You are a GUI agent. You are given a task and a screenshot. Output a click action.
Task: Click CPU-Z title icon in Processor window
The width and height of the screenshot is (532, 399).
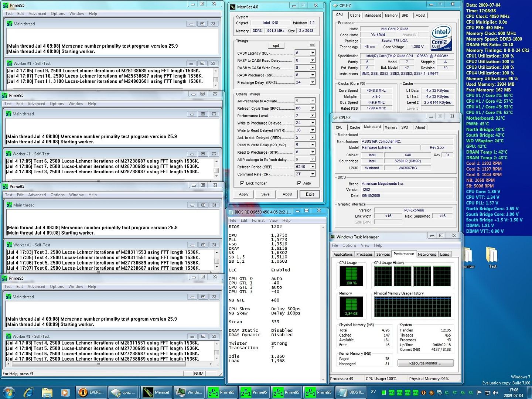coord(335,6)
